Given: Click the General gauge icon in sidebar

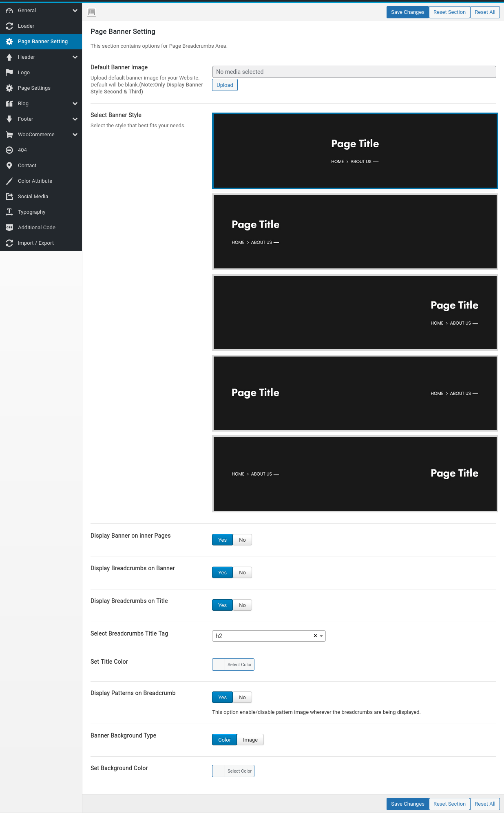Looking at the screenshot, I should (x=9, y=11).
